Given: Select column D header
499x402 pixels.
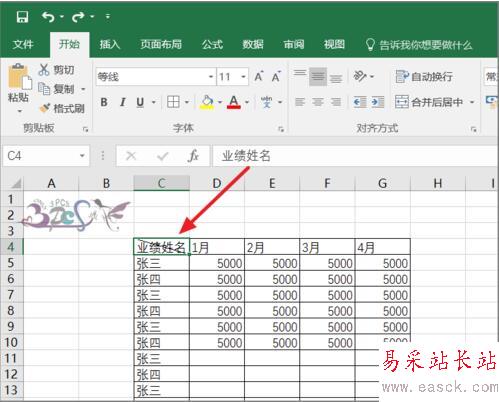Looking at the screenshot, I should [x=217, y=183].
